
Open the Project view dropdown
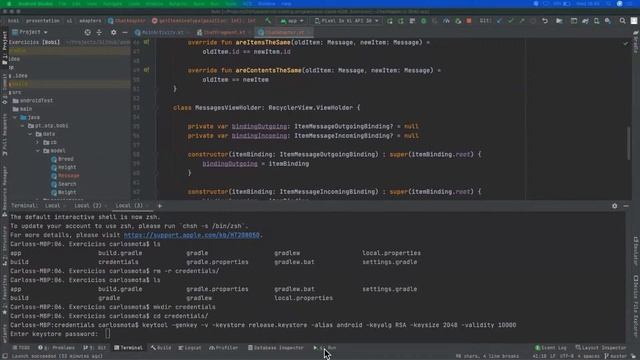pyautogui.click(x=30, y=32)
